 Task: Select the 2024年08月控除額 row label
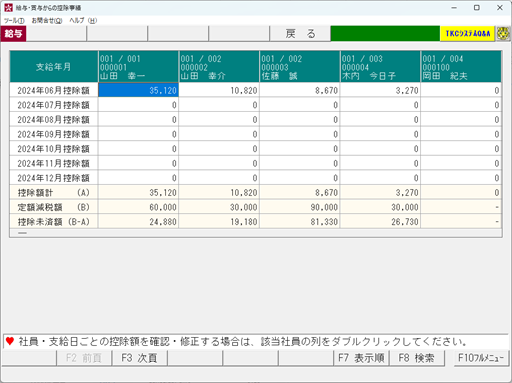click(x=54, y=120)
